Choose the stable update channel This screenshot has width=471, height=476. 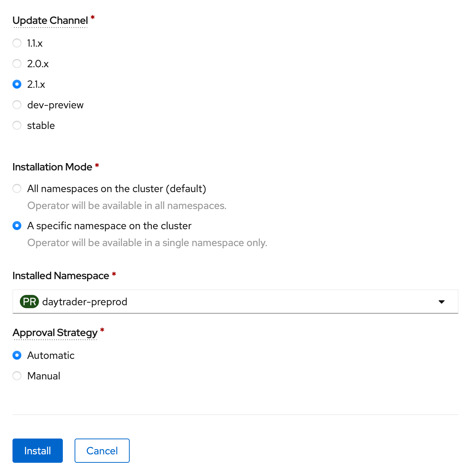17,125
